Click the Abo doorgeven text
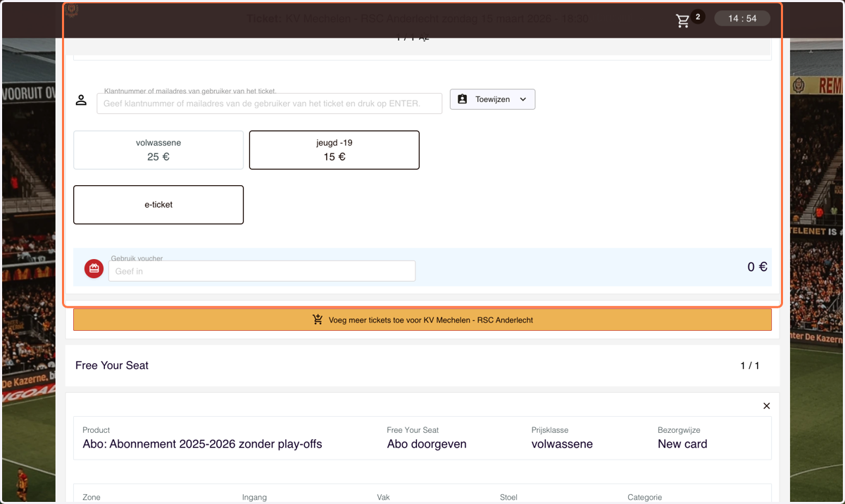Image resolution: width=845 pixels, height=504 pixels. click(427, 444)
